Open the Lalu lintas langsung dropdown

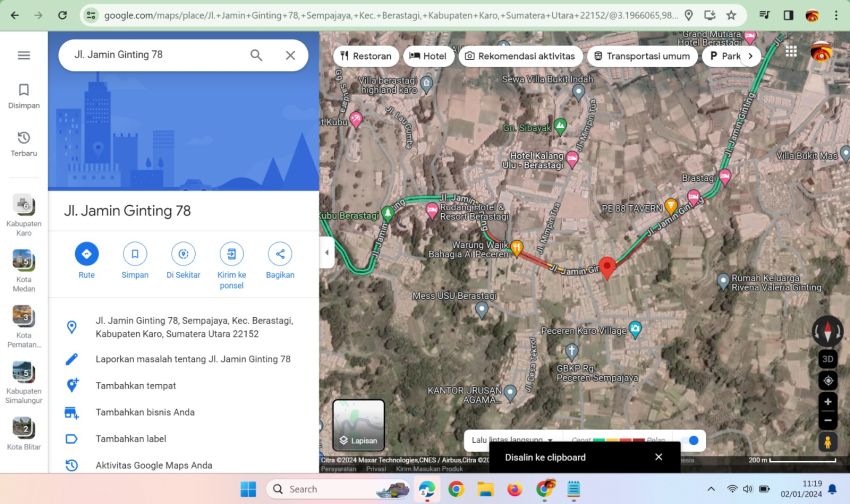click(x=512, y=440)
